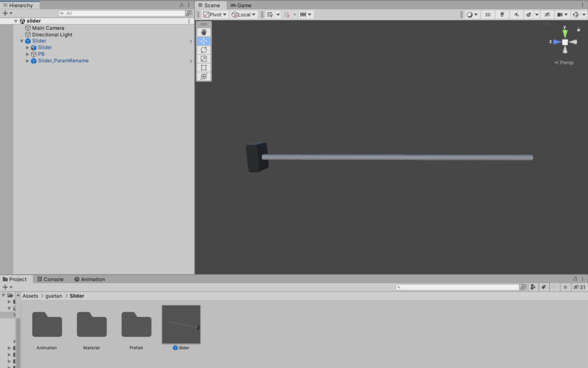Viewport: 588px width, 368px height.
Task: Open Project plus create dropdown
Action: 7,287
